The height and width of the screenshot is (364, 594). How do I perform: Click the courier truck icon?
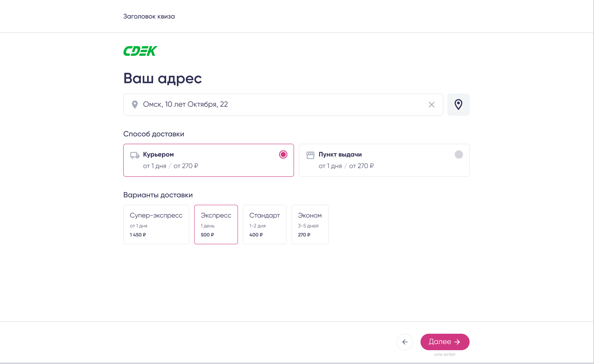pos(134,155)
